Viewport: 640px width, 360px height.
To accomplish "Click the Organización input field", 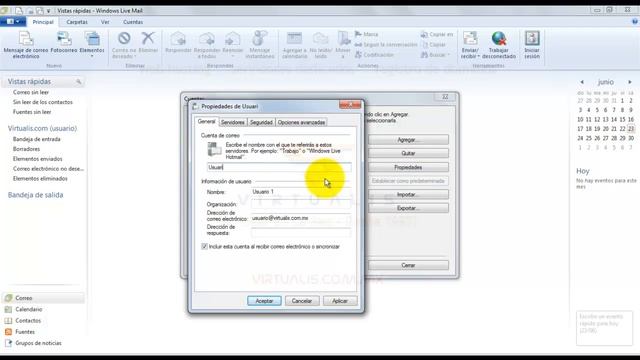I will click(301, 204).
